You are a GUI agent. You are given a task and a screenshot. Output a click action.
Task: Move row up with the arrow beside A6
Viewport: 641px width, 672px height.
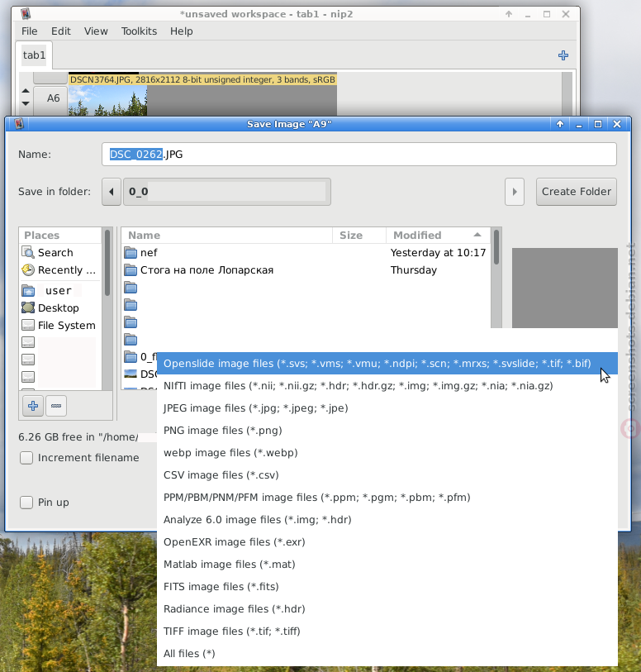pos(26,90)
